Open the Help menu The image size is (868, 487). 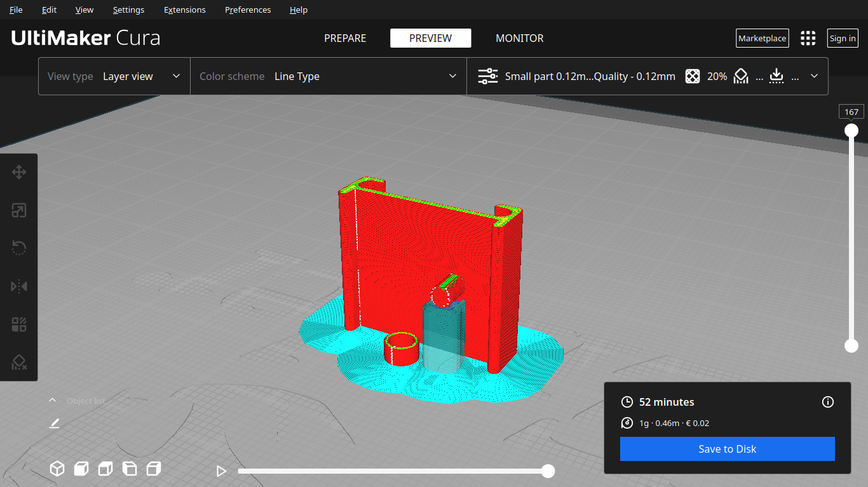click(x=298, y=10)
